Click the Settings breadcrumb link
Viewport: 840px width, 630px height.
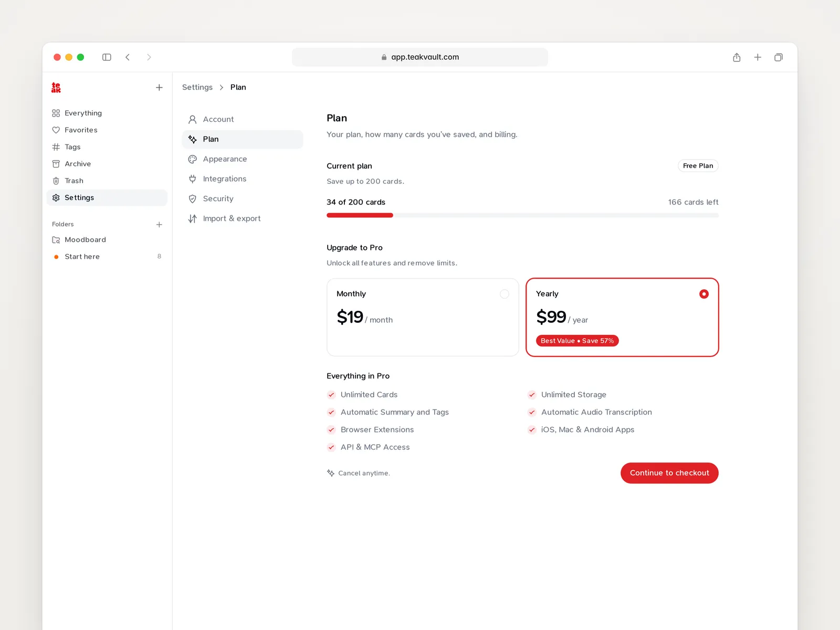[x=197, y=87]
